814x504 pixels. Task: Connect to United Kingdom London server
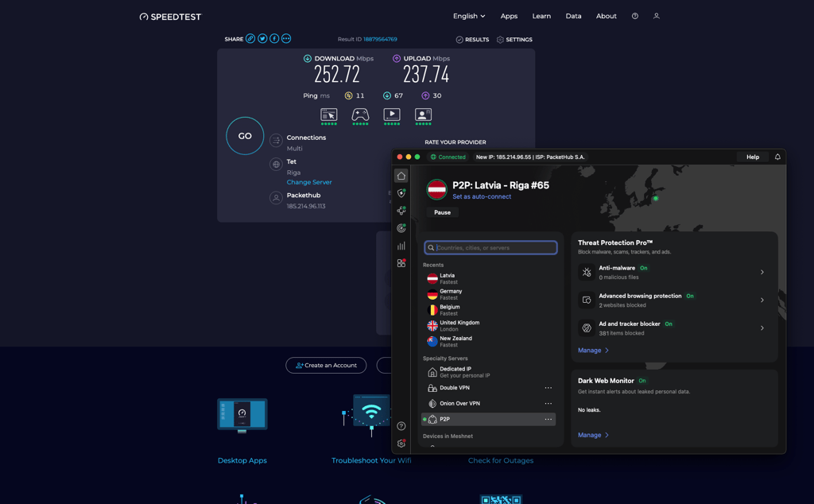pyautogui.click(x=488, y=325)
